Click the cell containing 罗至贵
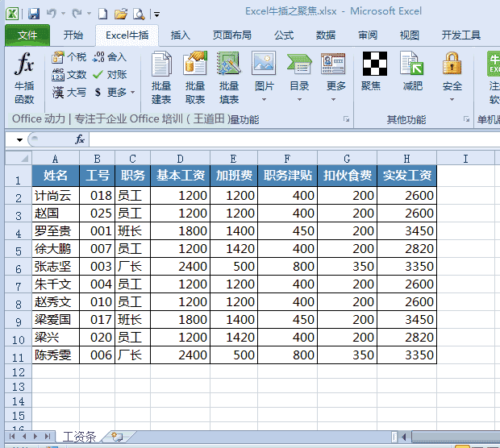 [56, 231]
